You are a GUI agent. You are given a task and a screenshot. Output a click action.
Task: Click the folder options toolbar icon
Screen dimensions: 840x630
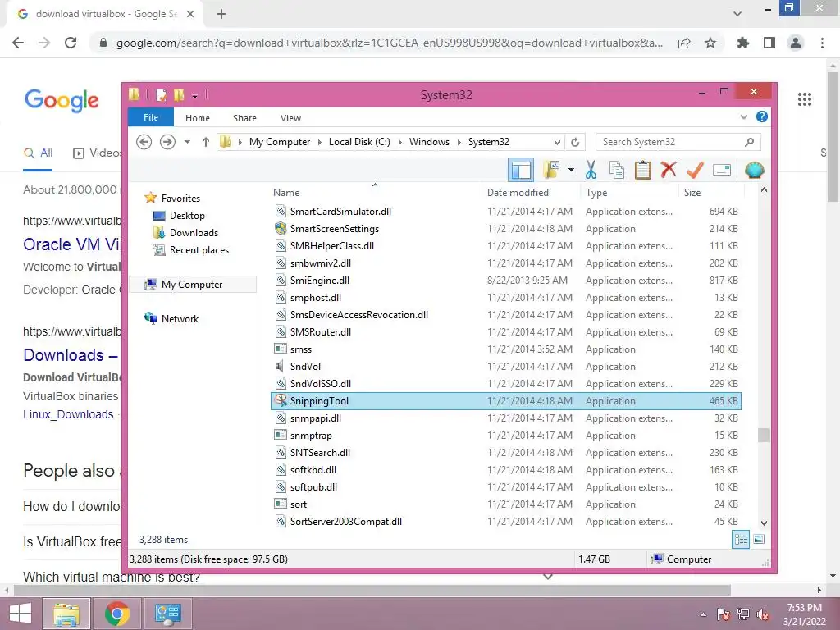click(x=551, y=170)
